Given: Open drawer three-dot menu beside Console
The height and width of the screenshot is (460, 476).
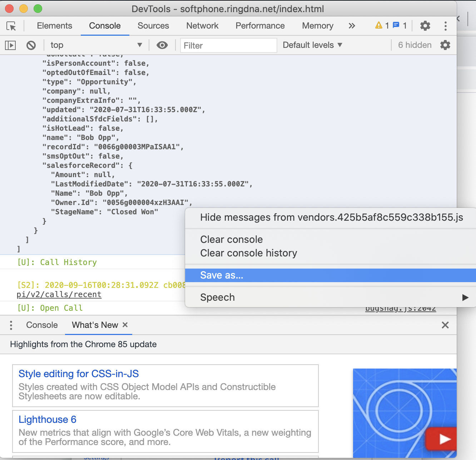Looking at the screenshot, I should click(11, 325).
